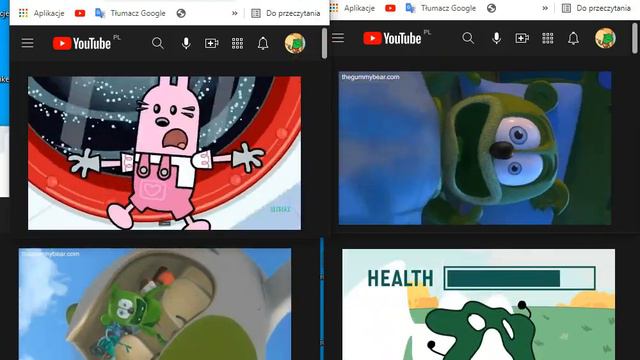Click gummy bear in spaceship cockpit thumbnail
The width and height of the screenshot is (640, 360).
coord(155,304)
